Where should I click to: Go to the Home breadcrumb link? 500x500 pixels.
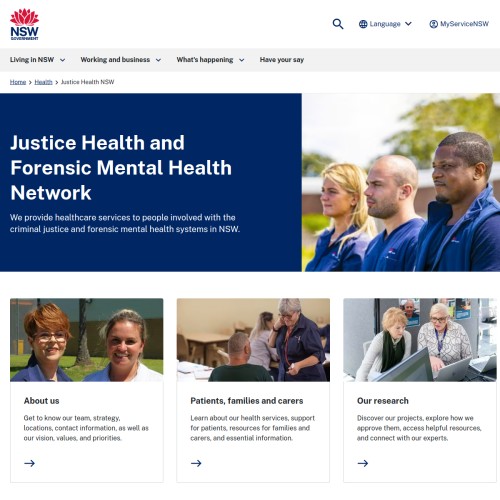point(18,82)
